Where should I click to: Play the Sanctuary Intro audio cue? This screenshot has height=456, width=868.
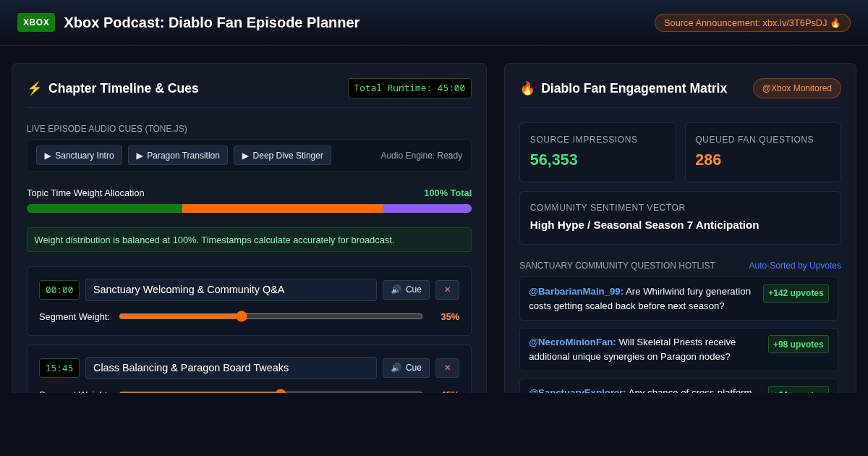click(x=79, y=156)
